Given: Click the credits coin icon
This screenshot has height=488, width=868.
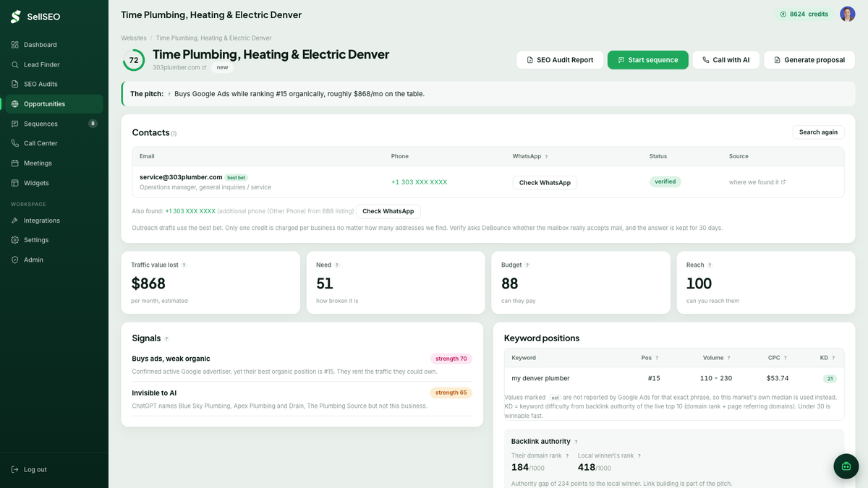Looking at the screenshot, I should tap(783, 14).
